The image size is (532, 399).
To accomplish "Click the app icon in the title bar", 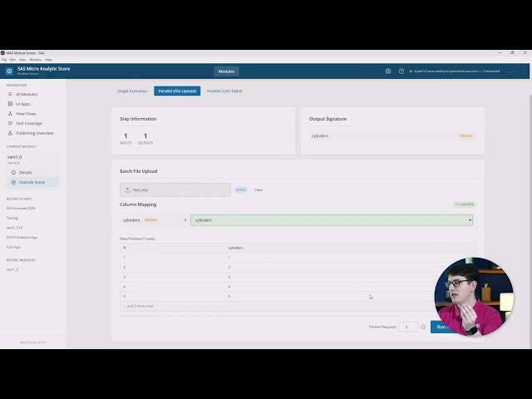I will [x=2, y=53].
